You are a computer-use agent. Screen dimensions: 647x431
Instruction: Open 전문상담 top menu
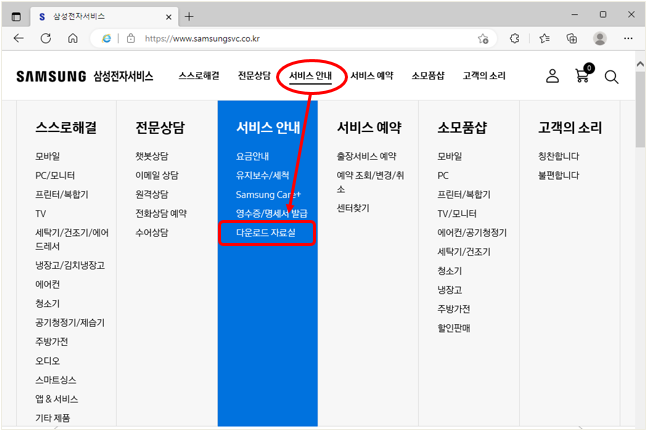[x=254, y=76]
